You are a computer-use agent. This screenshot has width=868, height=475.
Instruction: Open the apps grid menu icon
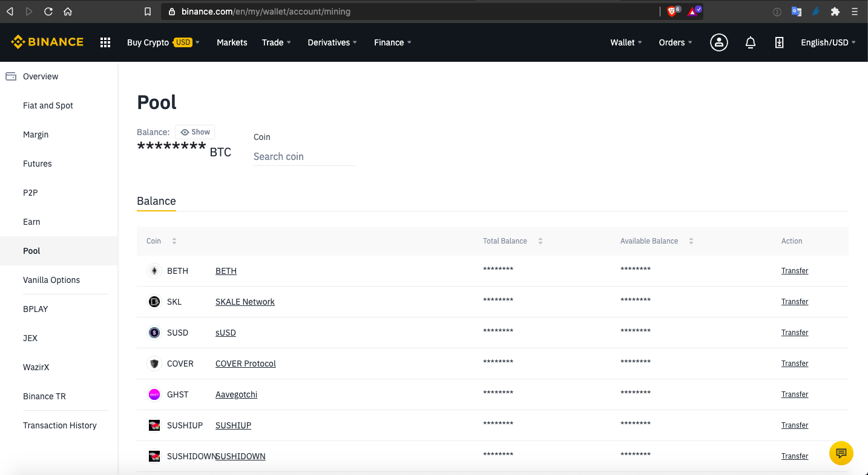coord(105,42)
